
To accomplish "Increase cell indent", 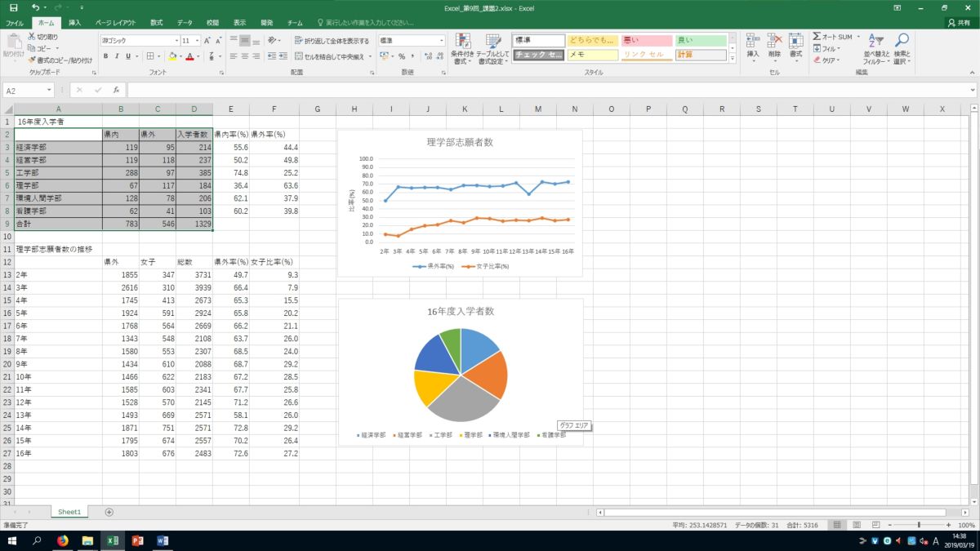I will click(283, 56).
